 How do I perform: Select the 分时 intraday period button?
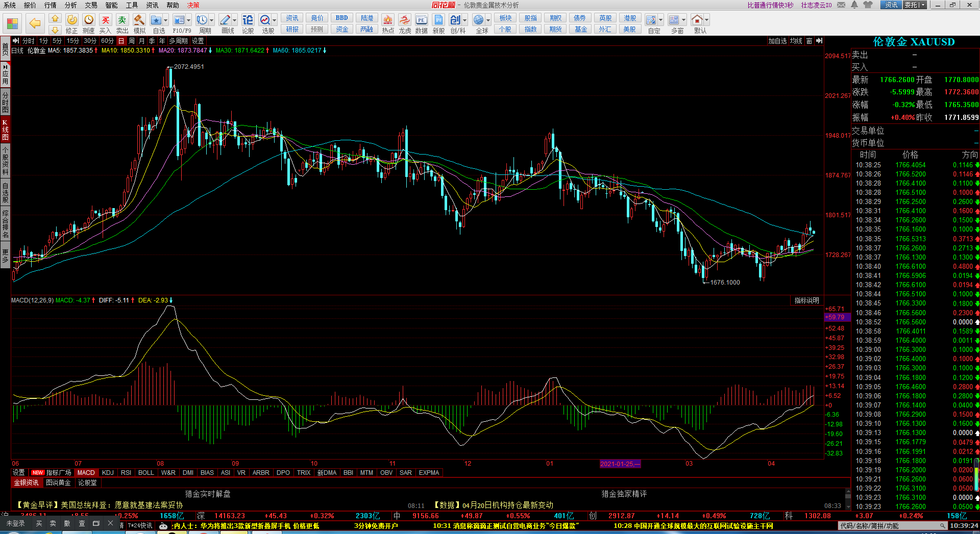tap(29, 41)
